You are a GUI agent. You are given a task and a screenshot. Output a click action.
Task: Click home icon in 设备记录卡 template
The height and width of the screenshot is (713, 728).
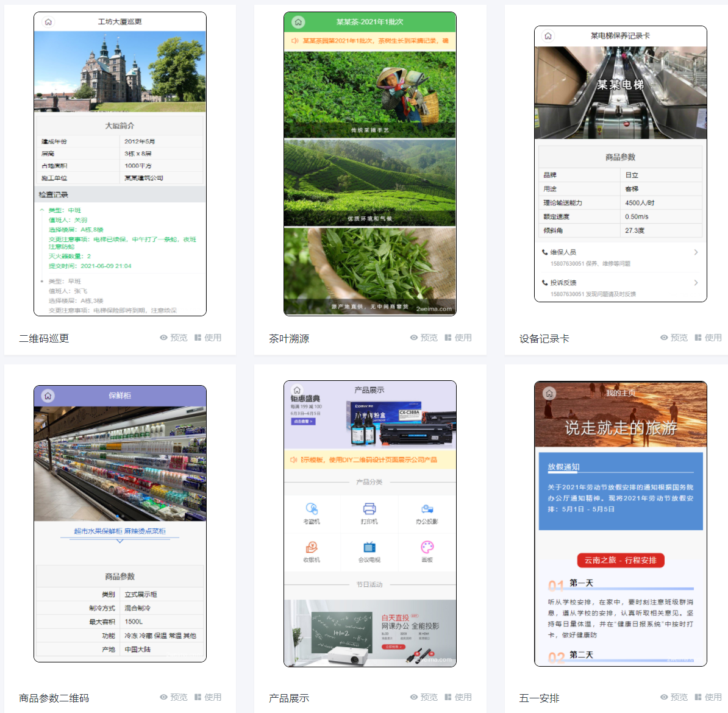point(548,36)
